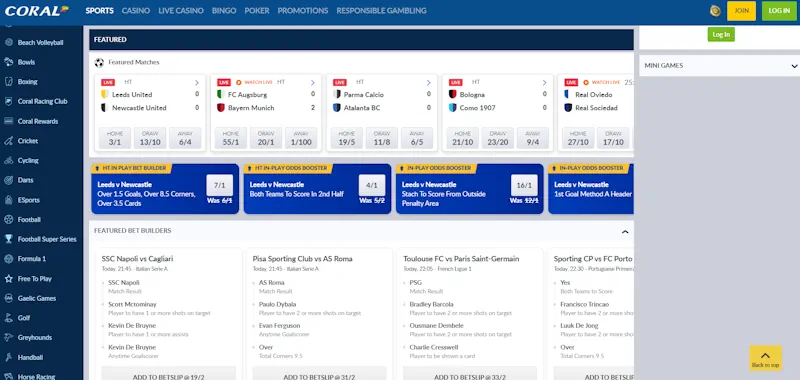The image size is (800, 380).
Task: Click the Handball sidebar icon
Action: pyautogui.click(x=9, y=357)
